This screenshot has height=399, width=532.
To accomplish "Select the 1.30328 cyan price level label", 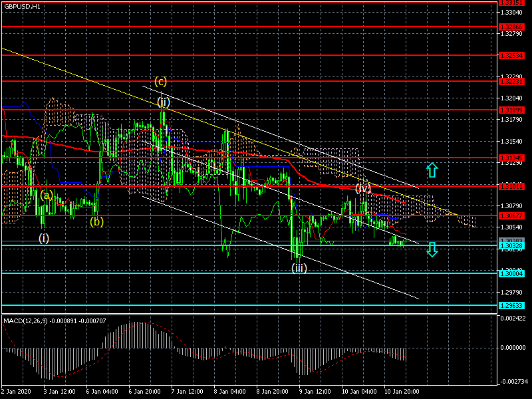I will [x=511, y=245].
